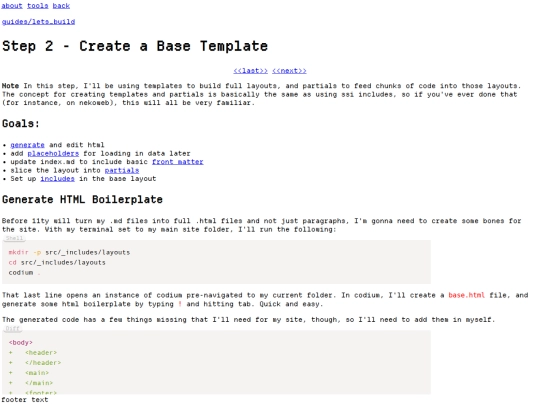This screenshot has height=405, width=540.
Task: Follow the placeholders goal link
Action: pos(53,154)
